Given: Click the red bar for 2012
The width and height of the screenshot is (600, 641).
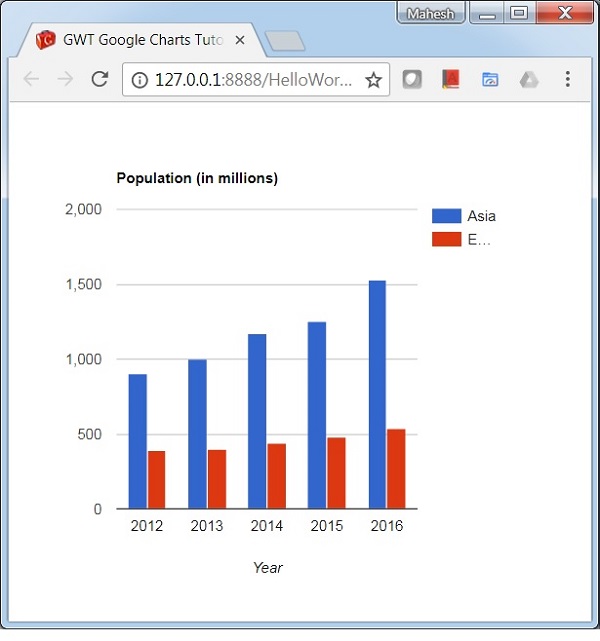Looking at the screenshot, I should click(157, 480).
